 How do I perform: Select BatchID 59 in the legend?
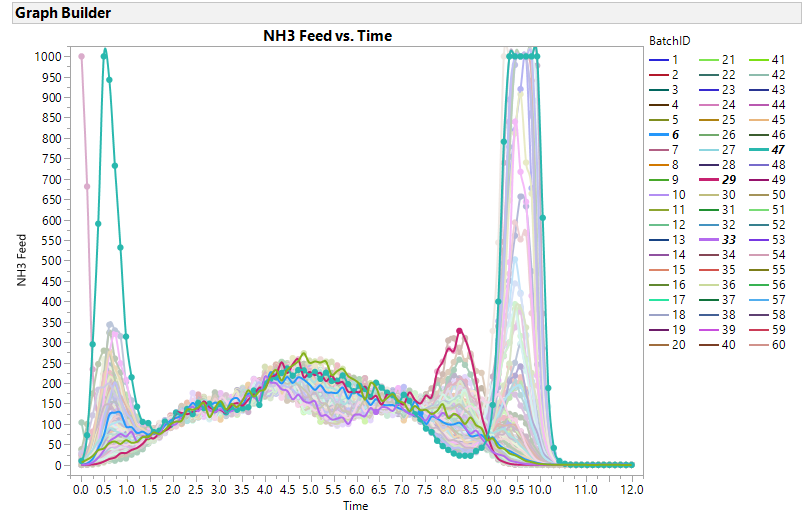[x=767, y=330]
